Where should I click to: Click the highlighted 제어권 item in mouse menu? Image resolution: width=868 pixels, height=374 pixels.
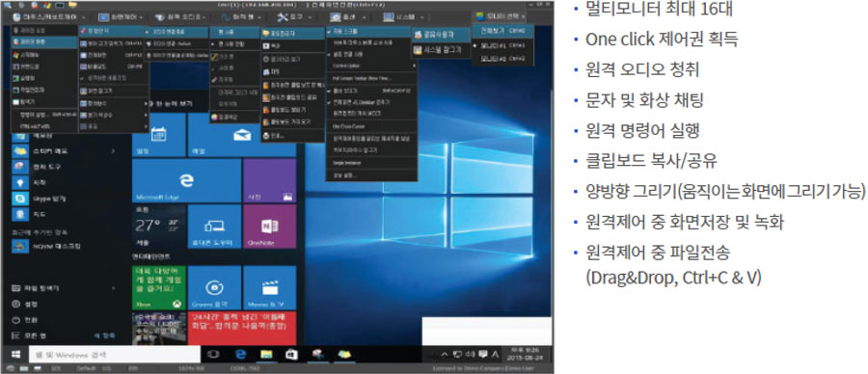[44, 42]
